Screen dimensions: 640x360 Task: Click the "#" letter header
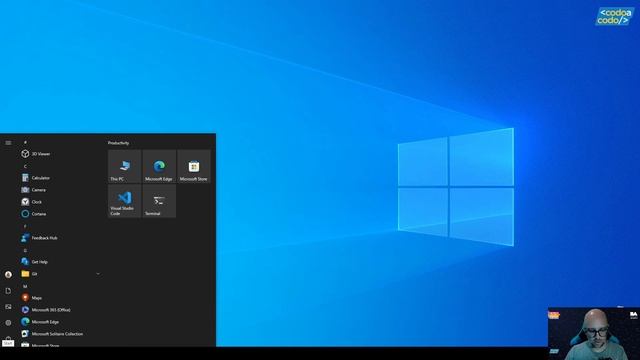[x=25, y=142]
